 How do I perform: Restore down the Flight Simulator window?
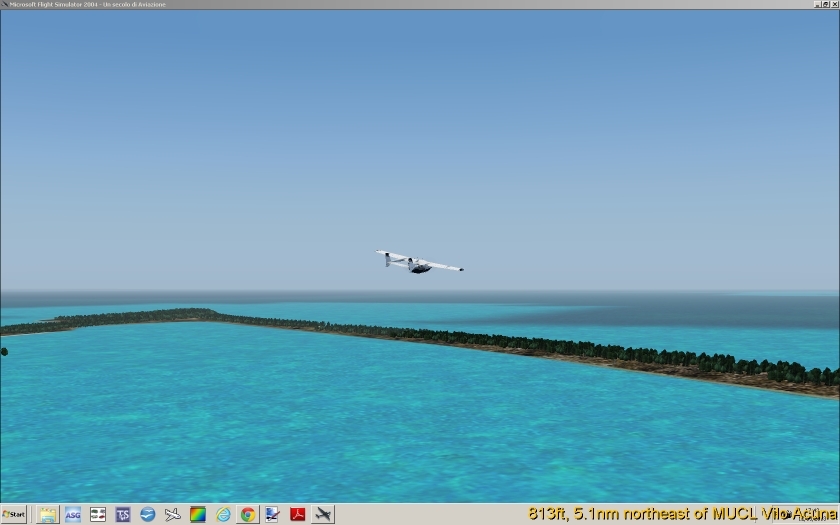coord(826,4)
